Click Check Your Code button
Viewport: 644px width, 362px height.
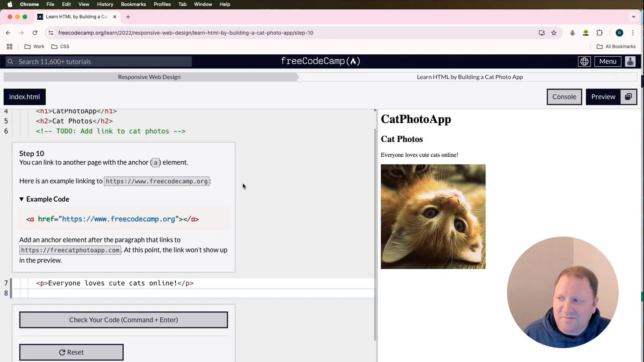[x=124, y=320]
